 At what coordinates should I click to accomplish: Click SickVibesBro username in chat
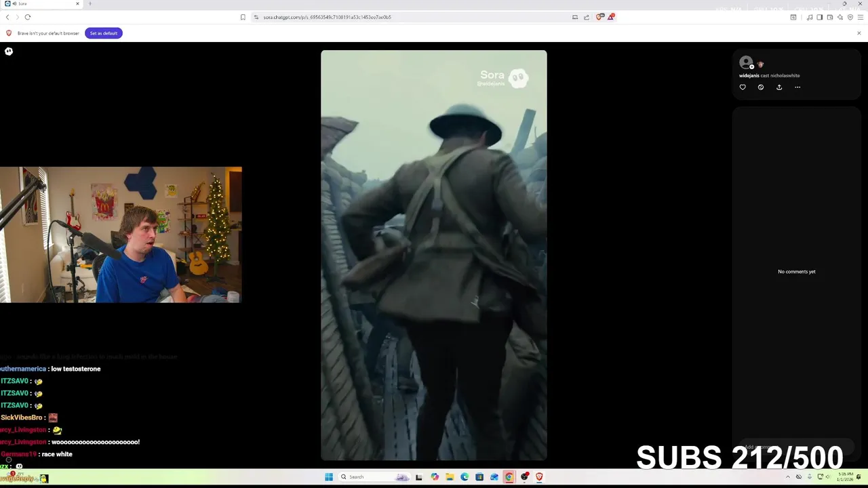pyautogui.click(x=22, y=418)
